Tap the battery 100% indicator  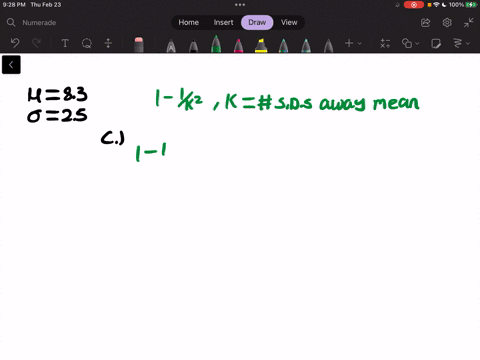point(463,5)
